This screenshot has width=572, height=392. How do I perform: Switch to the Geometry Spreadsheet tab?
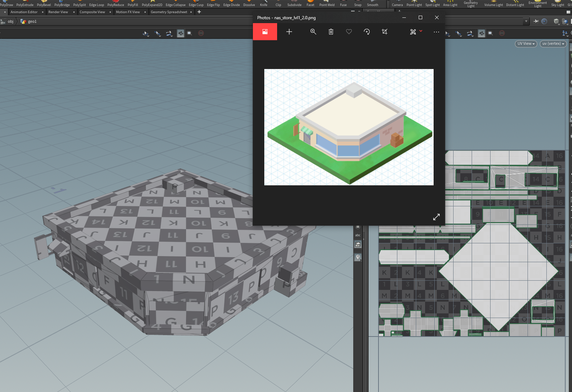tap(169, 12)
